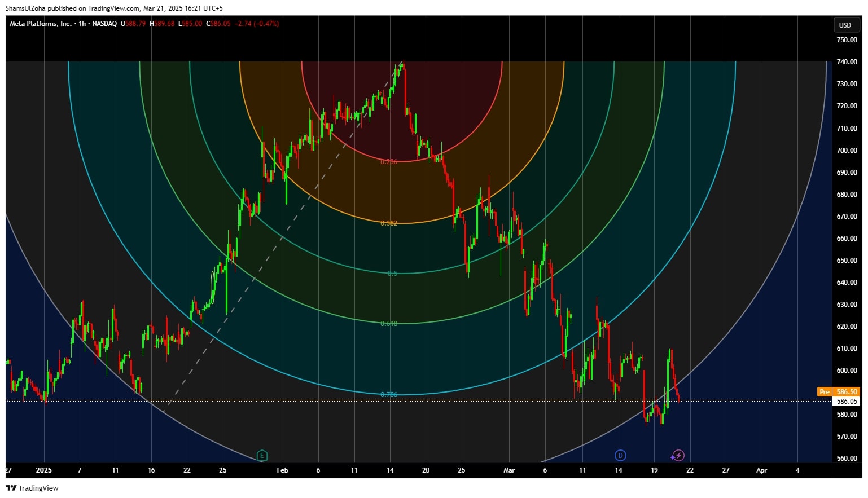Click the low value L585.00

190,24
